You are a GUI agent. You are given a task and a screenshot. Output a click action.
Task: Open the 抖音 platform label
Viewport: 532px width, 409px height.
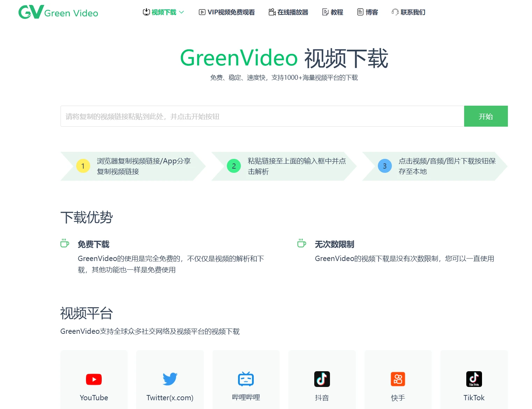tap(322, 398)
